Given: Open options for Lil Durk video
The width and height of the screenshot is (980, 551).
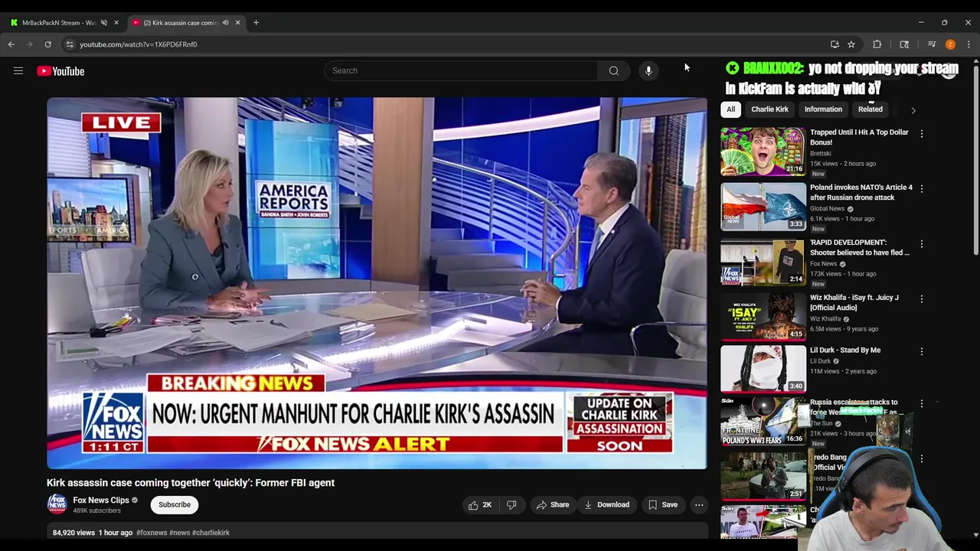Looking at the screenshot, I should tap(922, 351).
